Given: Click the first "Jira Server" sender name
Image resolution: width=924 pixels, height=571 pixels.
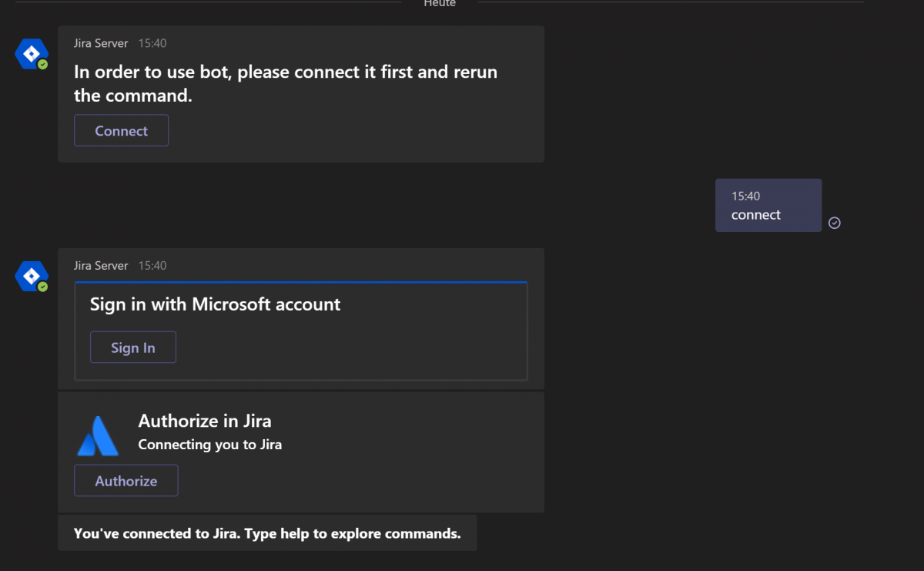Looking at the screenshot, I should (101, 43).
